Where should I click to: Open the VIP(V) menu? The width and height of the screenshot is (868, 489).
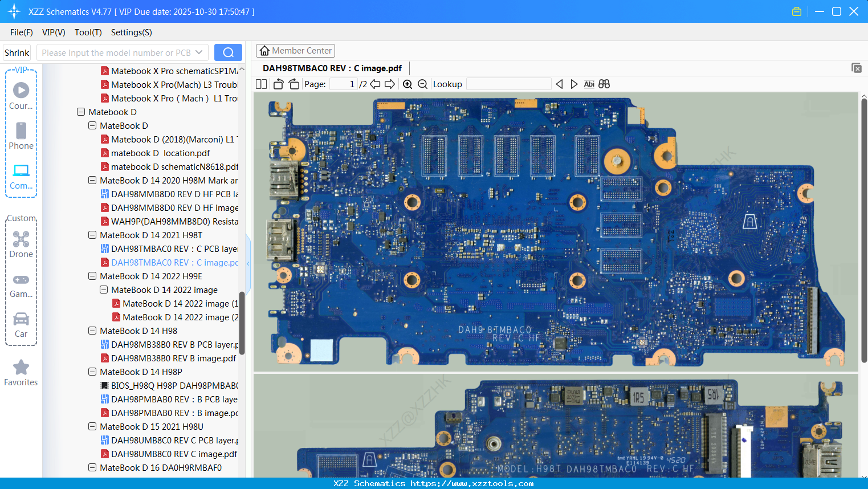point(54,32)
